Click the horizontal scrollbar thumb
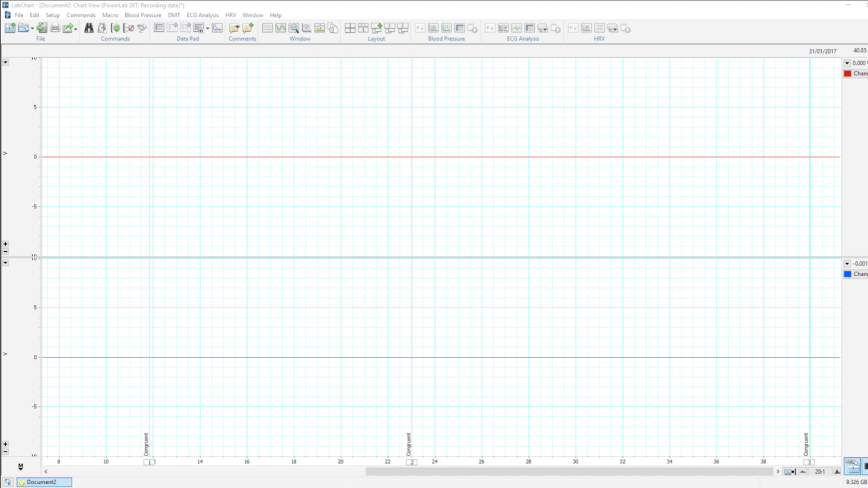Image resolution: width=868 pixels, height=488 pixels. click(x=569, y=471)
